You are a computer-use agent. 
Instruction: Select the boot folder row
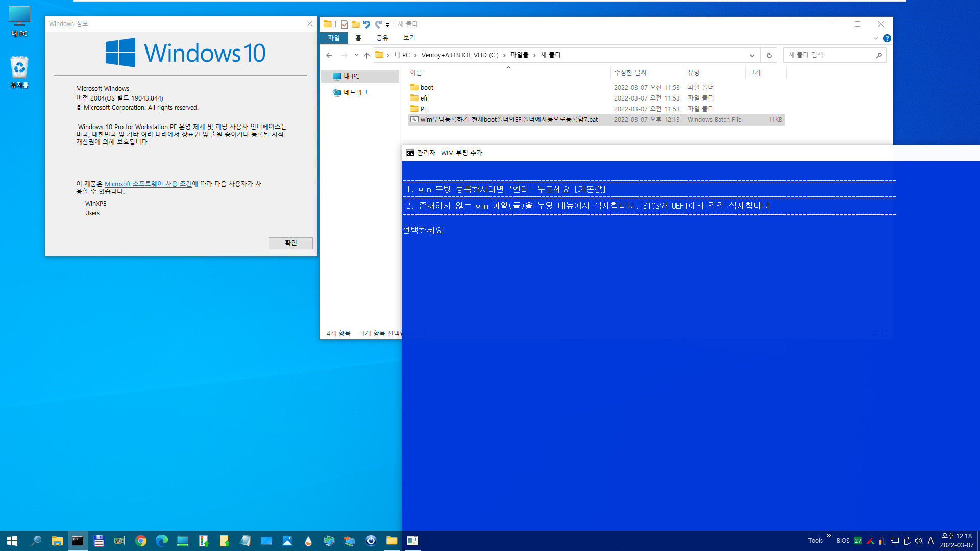pyautogui.click(x=596, y=88)
